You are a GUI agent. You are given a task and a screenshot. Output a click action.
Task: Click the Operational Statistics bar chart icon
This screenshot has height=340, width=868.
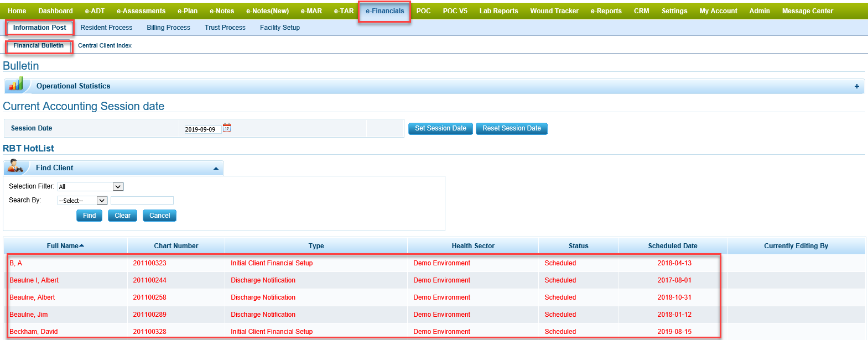pyautogui.click(x=16, y=85)
